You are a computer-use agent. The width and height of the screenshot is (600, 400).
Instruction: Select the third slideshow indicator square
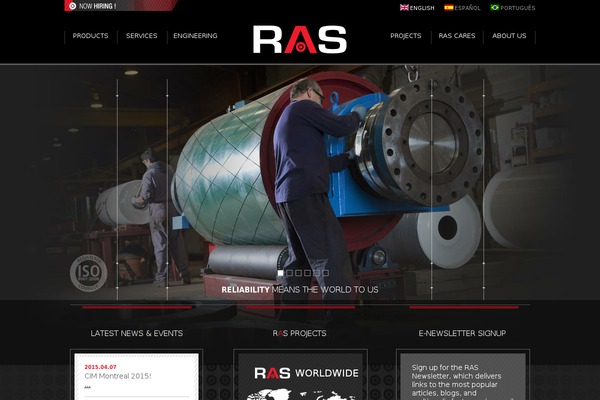(298, 273)
